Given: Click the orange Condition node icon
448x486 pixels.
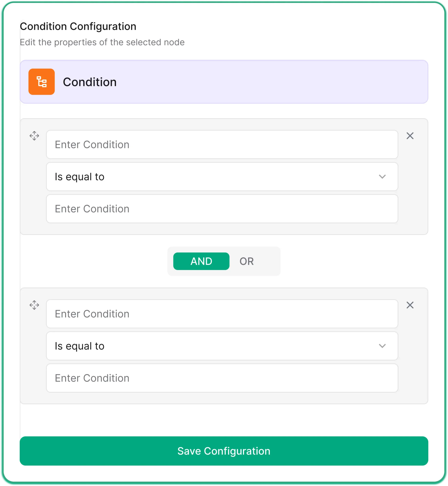Looking at the screenshot, I should pyautogui.click(x=41, y=82).
